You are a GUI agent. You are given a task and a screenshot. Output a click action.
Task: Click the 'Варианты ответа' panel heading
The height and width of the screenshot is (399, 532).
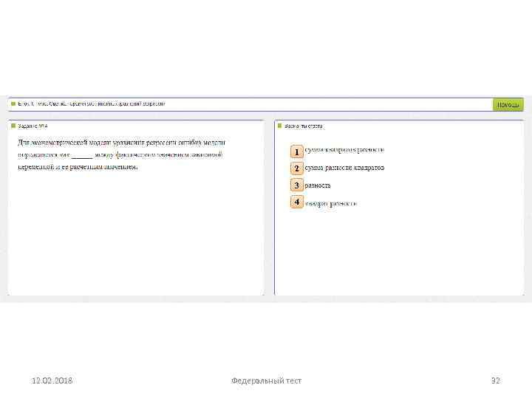coord(304,126)
